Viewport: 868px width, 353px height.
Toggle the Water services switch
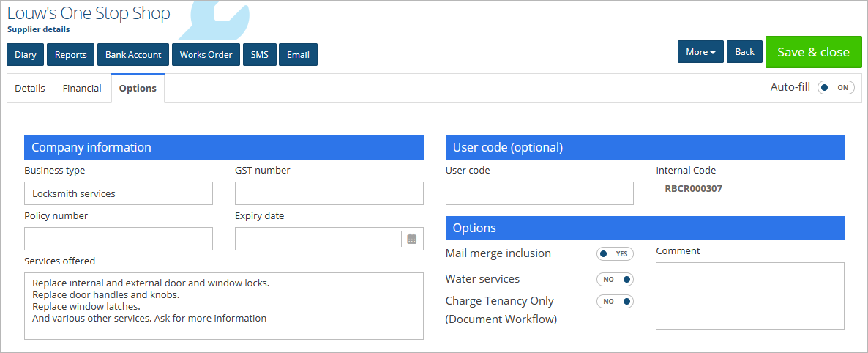[x=615, y=279]
